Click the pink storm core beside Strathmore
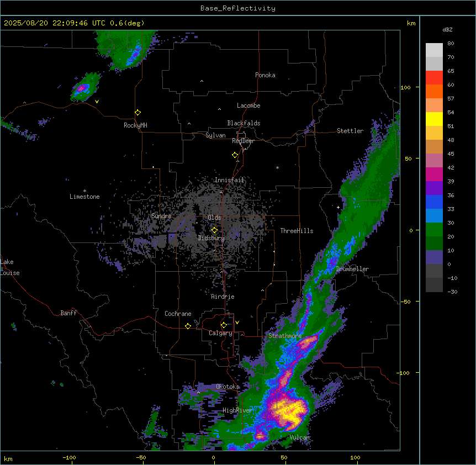This screenshot has height=465, width=476. coord(307,342)
